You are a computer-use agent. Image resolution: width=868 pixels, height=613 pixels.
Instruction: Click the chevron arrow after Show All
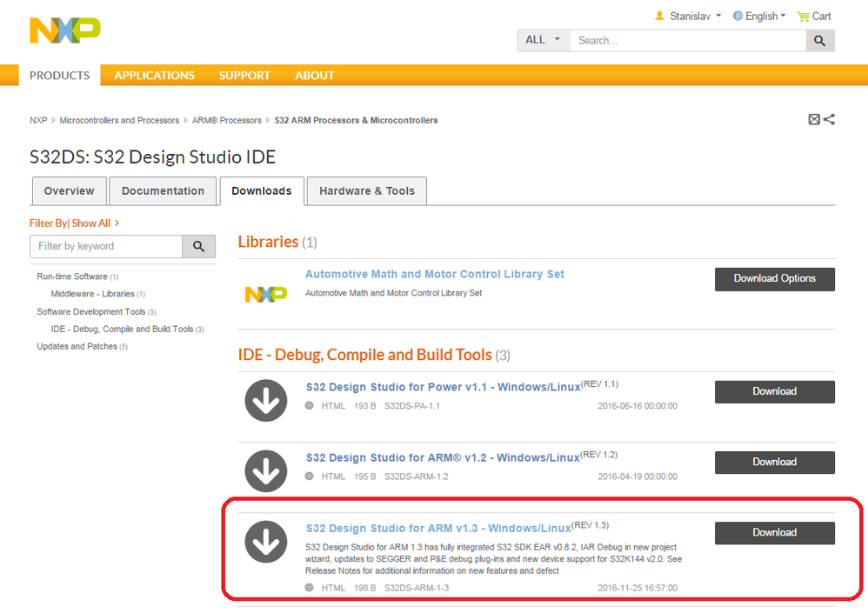[117, 223]
